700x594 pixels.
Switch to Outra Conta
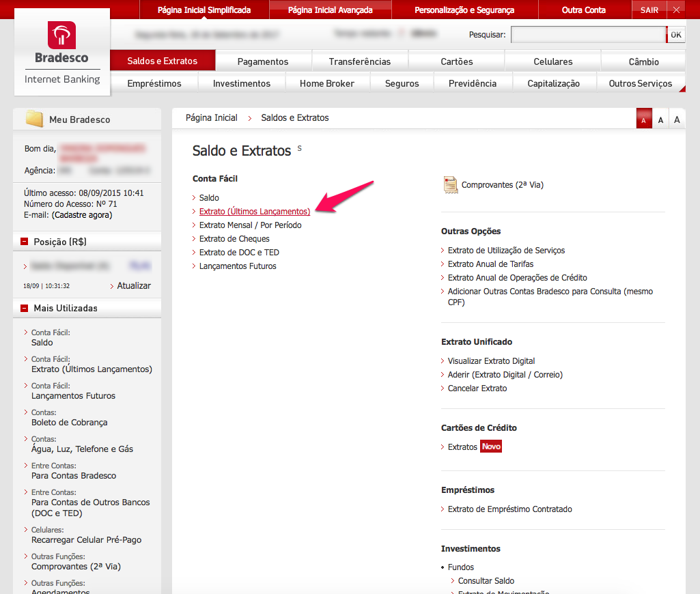click(x=583, y=10)
